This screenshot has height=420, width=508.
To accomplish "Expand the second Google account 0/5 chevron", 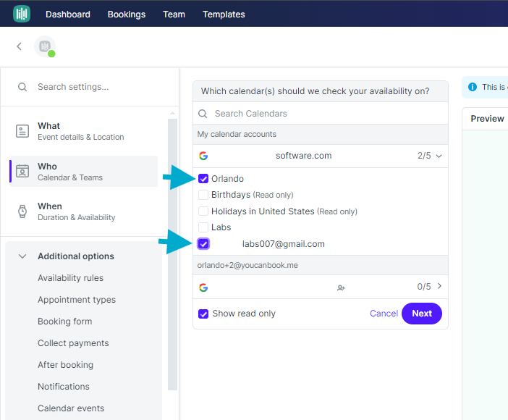I will click(439, 286).
